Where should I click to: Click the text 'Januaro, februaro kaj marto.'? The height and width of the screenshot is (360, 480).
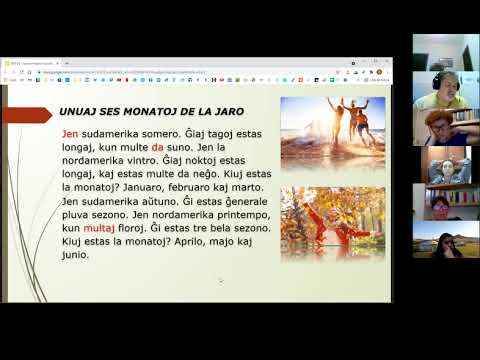point(193,187)
